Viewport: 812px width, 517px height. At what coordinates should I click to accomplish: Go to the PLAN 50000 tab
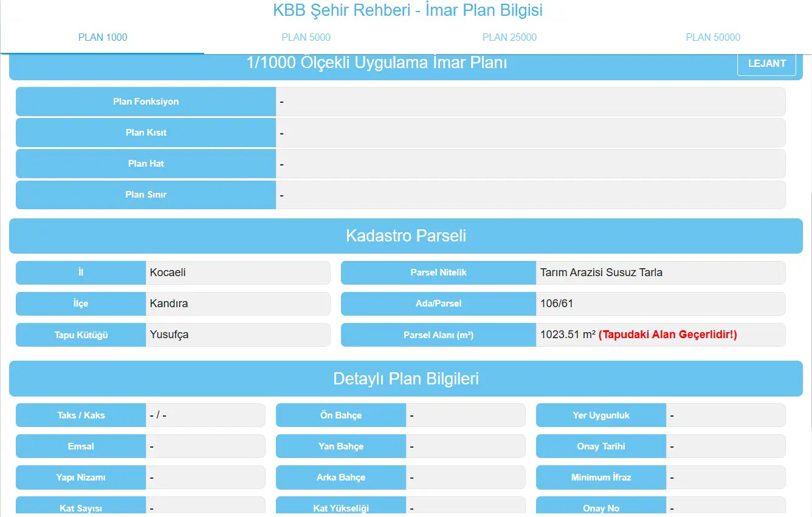(x=713, y=38)
